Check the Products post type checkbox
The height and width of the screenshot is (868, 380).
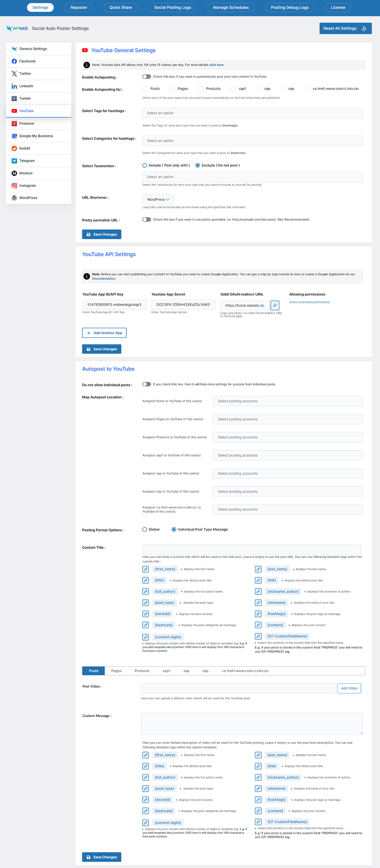201,89
